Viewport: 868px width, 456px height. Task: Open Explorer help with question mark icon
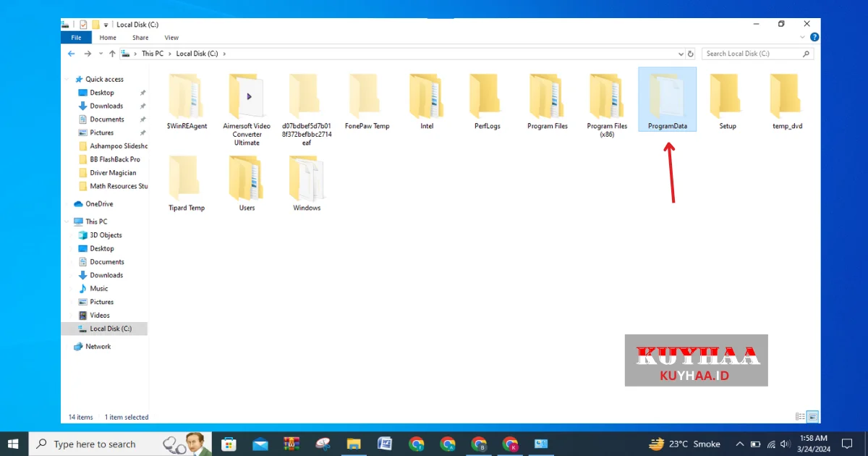click(814, 38)
